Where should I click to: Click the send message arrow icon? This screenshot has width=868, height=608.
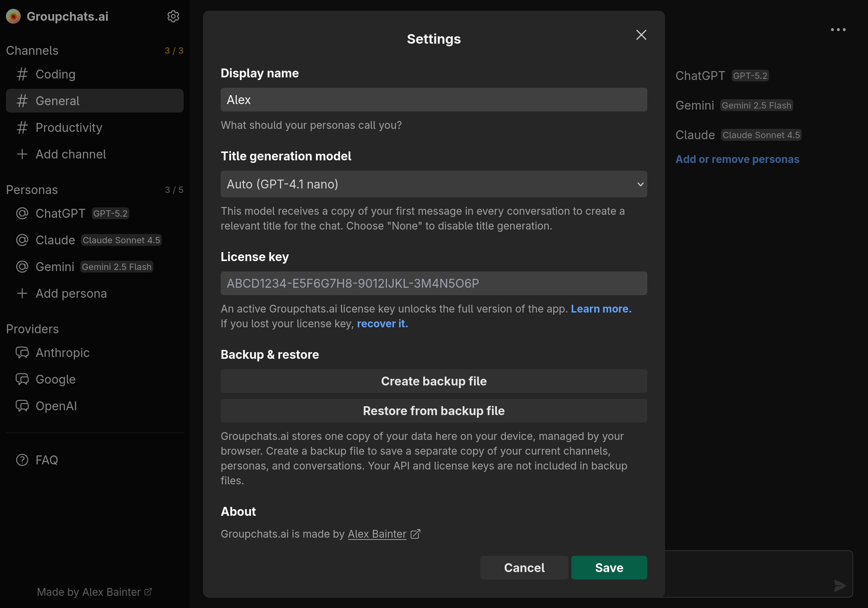click(x=839, y=585)
